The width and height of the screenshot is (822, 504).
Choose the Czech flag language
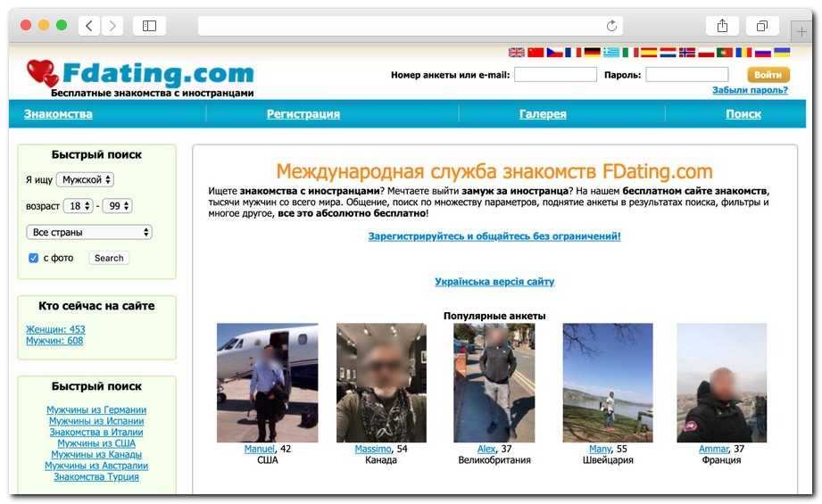[x=554, y=53]
